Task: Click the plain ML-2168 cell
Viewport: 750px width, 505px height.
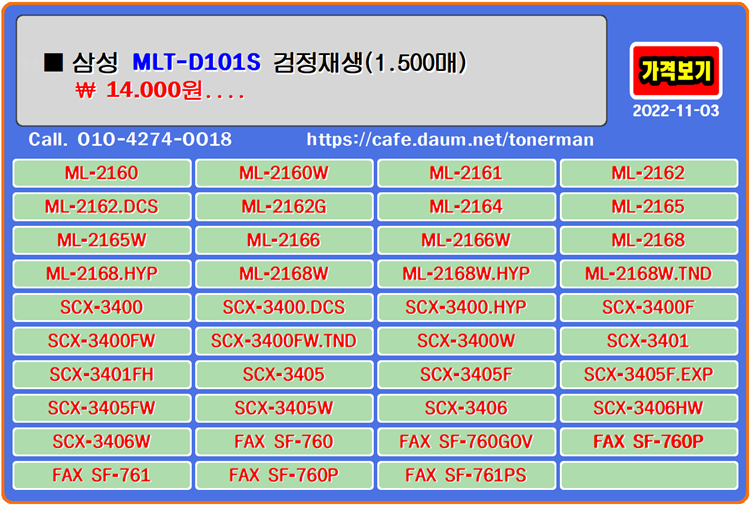Action: tap(649, 240)
